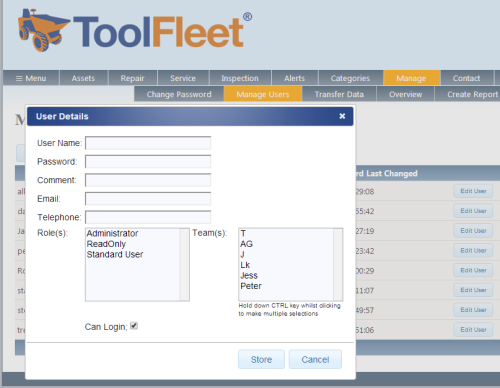Click Edit User for 29:08 row
Screen dimensions: 500x388
pos(473,191)
